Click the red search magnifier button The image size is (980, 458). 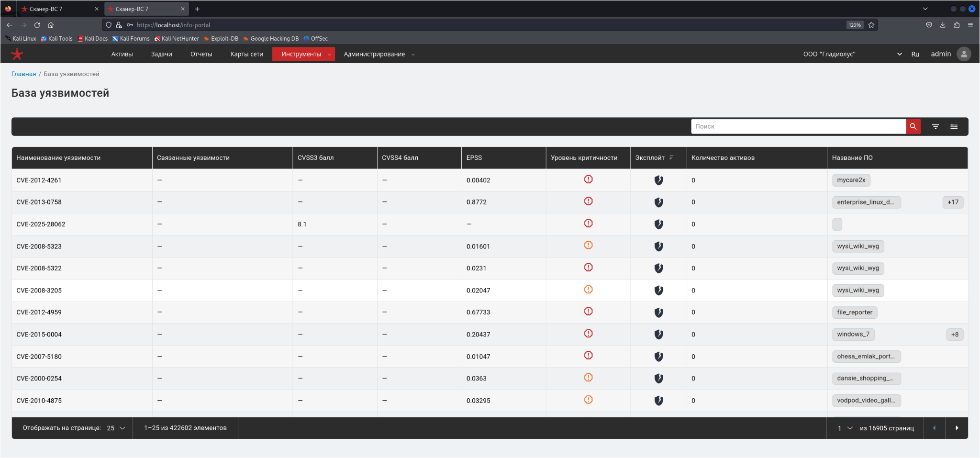click(x=913, y=126)
